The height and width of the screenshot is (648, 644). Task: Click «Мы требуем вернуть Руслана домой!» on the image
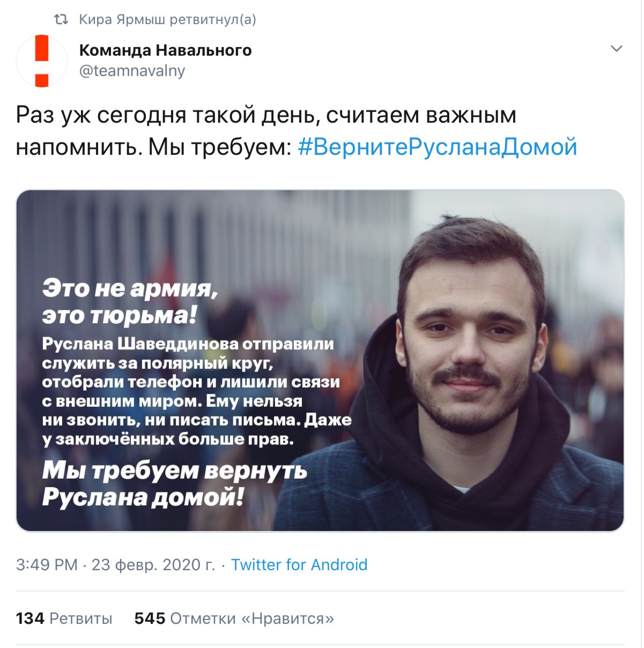[175, 483]
